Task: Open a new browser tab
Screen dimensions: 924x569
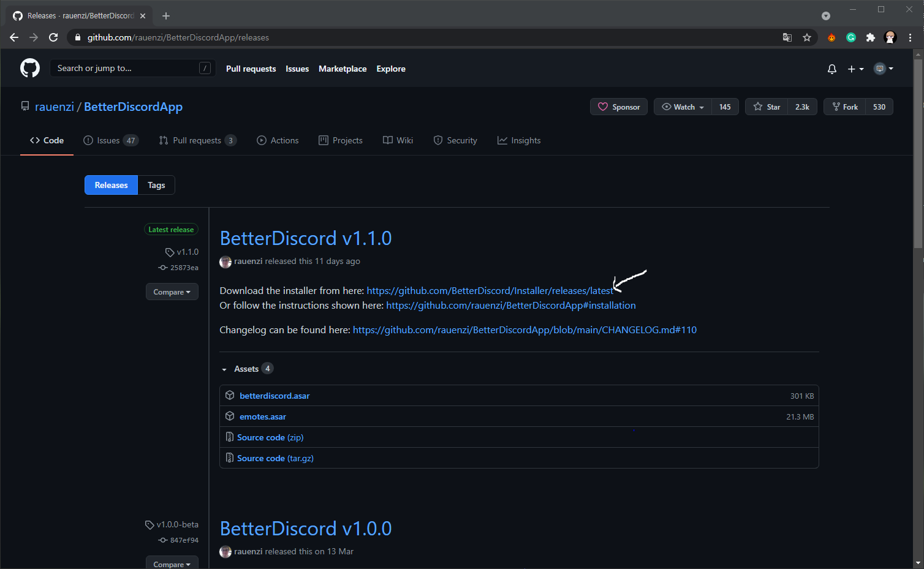Action: pos(166,16)
